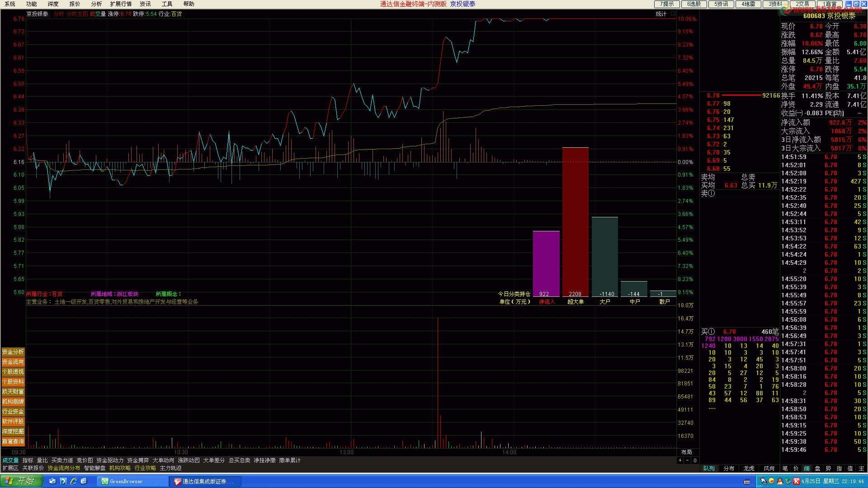Image resolution: width=868 pixels, height=488 pixels.
Task: Switch to the 分布 tab
Action: (729, 469)
